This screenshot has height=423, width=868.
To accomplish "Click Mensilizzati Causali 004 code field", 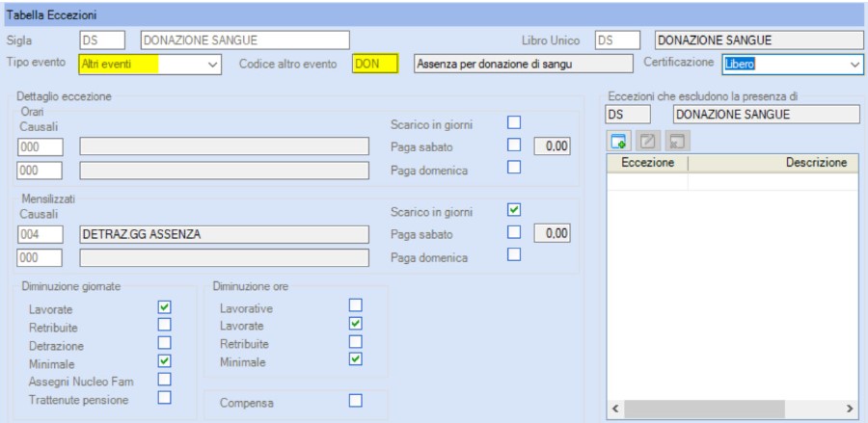I will [40, 234].
